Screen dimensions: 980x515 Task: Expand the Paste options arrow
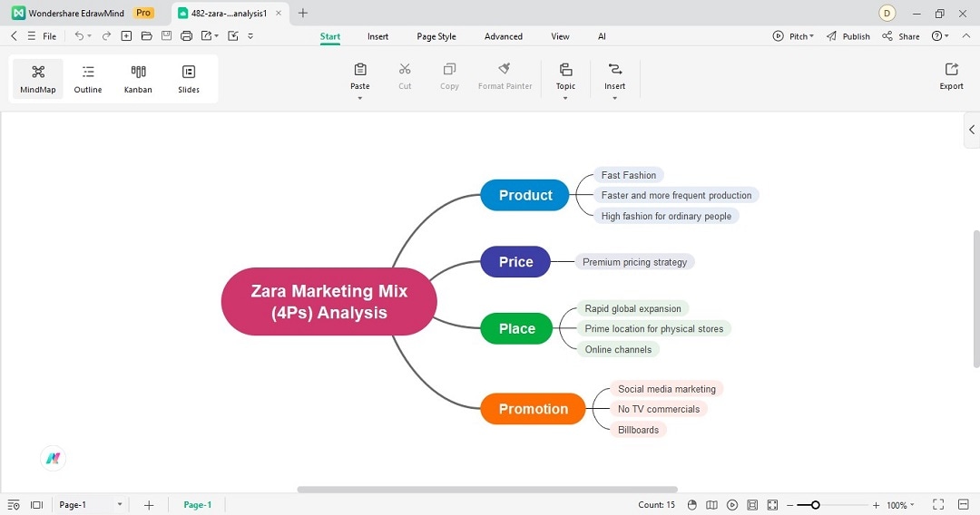360,98
